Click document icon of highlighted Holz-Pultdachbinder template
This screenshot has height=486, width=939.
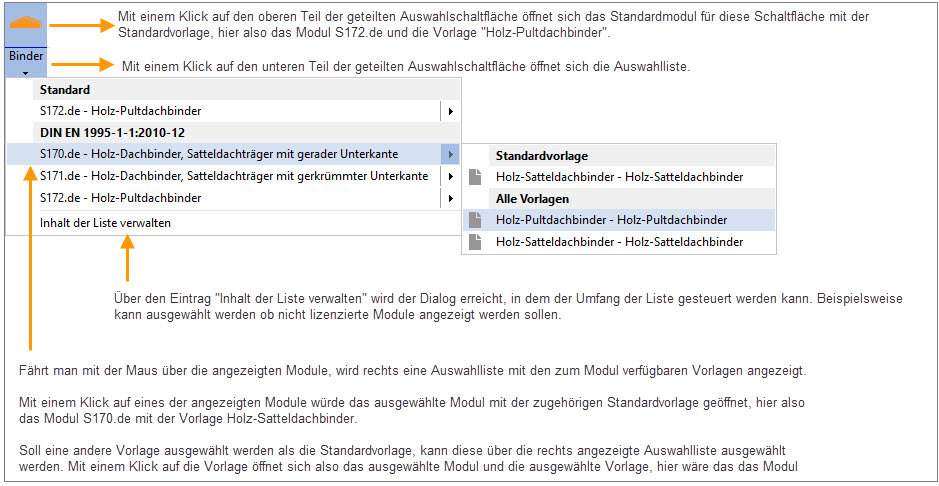click(475, 220)
